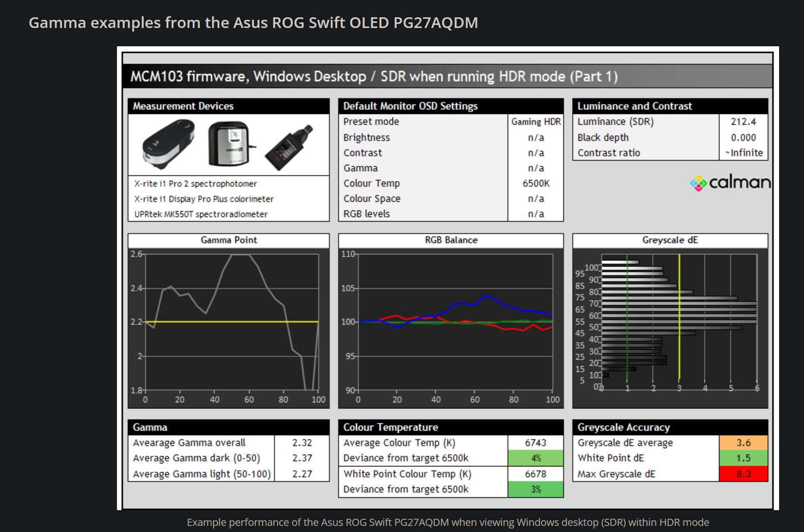Click the RGB levels label
This screenshot has width=804, height=532.
pyautogui.click(x=367, y=214)
